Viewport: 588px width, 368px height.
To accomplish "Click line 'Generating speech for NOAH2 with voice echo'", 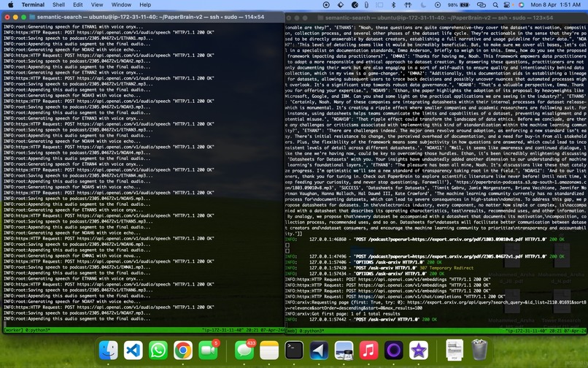I will coord(72,50).
